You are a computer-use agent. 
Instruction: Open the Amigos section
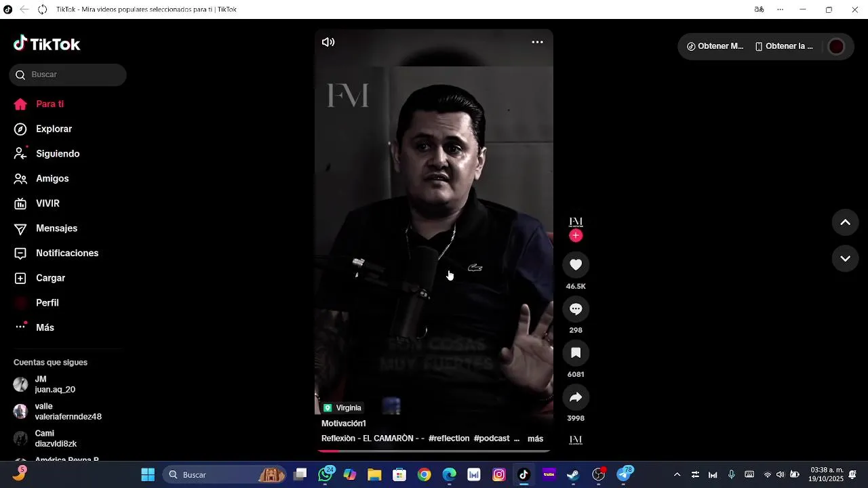[x=41, y=179]
